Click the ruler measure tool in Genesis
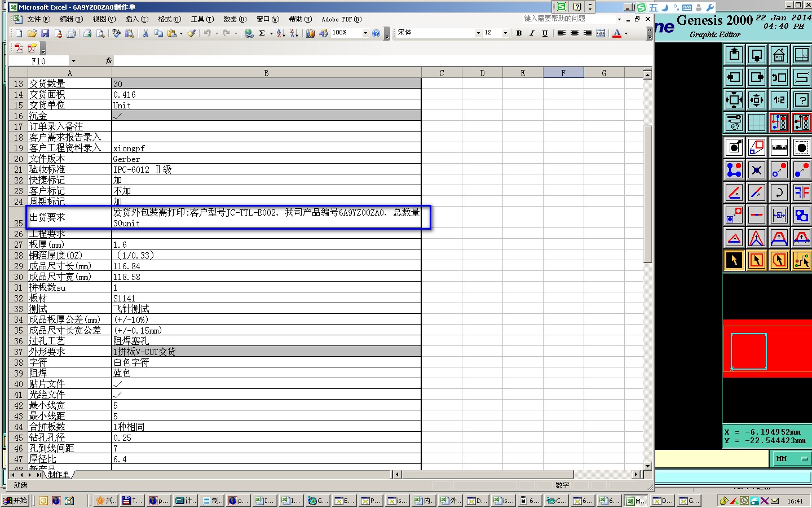812x508 pixels. 779,147
